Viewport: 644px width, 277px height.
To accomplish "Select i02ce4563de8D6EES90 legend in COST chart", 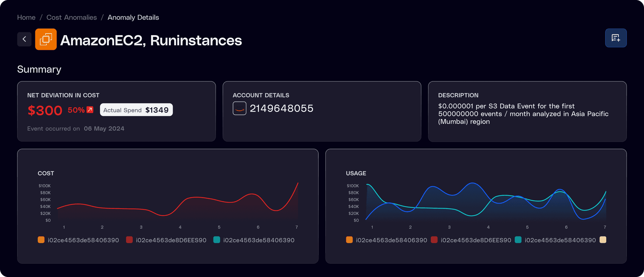I will pos(171,240).
